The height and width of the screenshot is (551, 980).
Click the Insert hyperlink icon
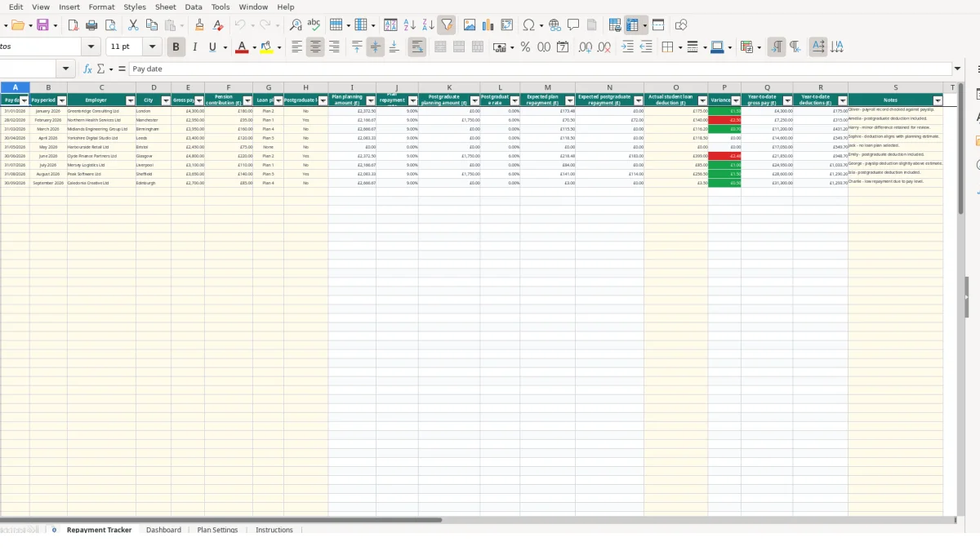tap(555, 25)
